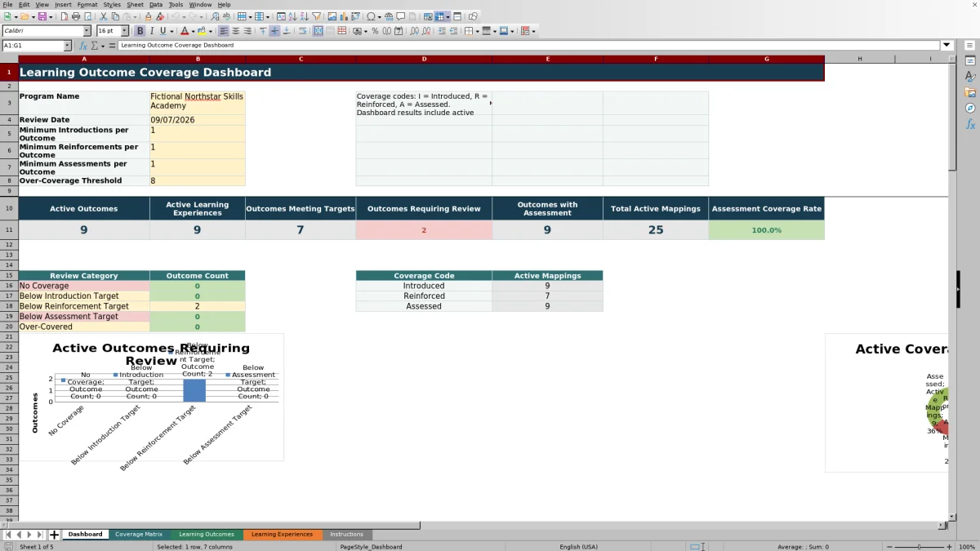
Task: Select column header C
Action: coord(301,59)
